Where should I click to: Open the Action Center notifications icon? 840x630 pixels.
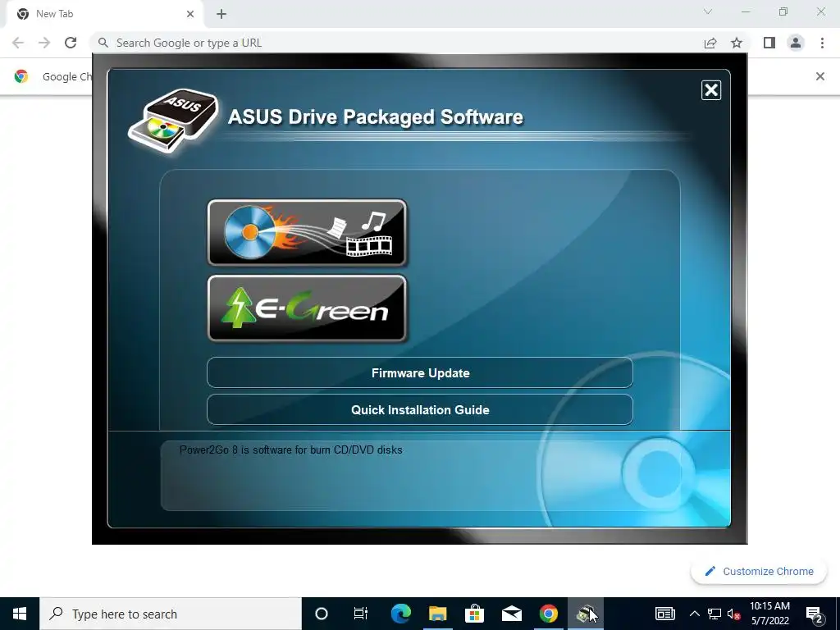coord(815,614)
